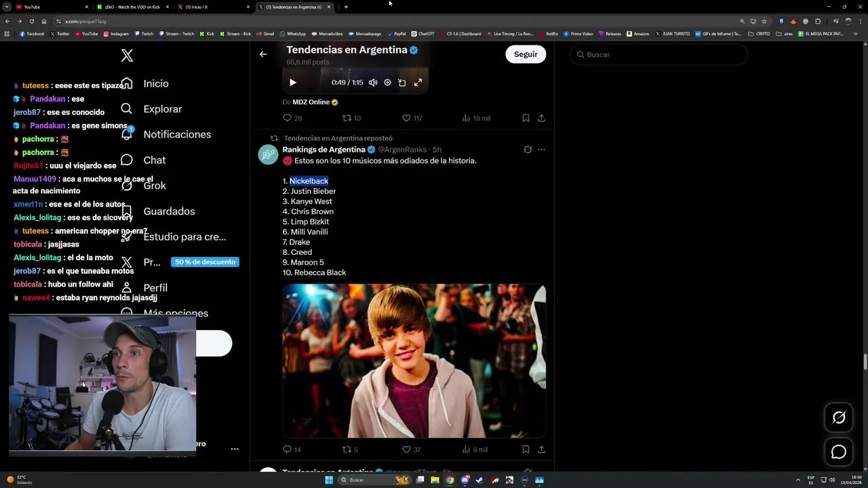Go back with the arrow next to Tendencias en Argentina
Image resolution: width=868 pixels, height=488 pixels.
(x=263, y=54)
